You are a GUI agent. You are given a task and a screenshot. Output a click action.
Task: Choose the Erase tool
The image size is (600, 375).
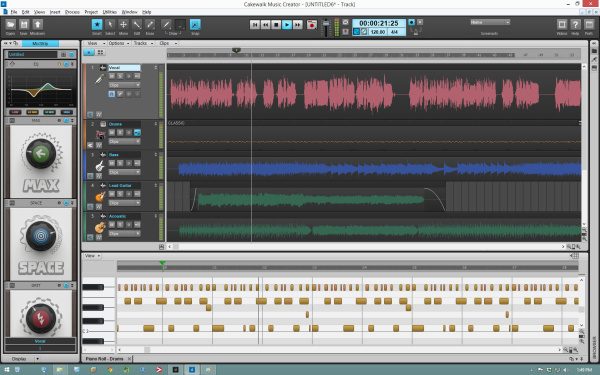coord(150,24)
